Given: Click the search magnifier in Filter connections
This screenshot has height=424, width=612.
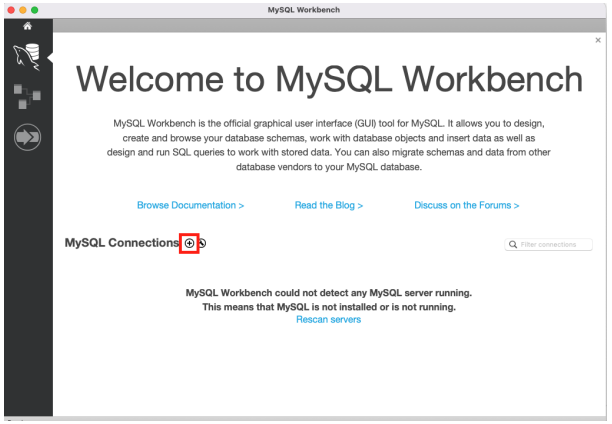Looking at the screenshot, I should coord(513,244).
